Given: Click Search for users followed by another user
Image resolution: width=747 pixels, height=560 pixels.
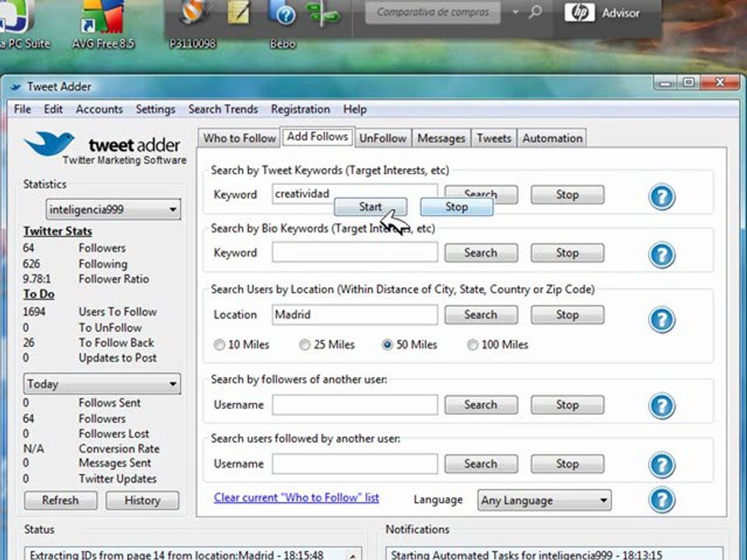Looking at the screenshot, I should (x=481, y=464).
